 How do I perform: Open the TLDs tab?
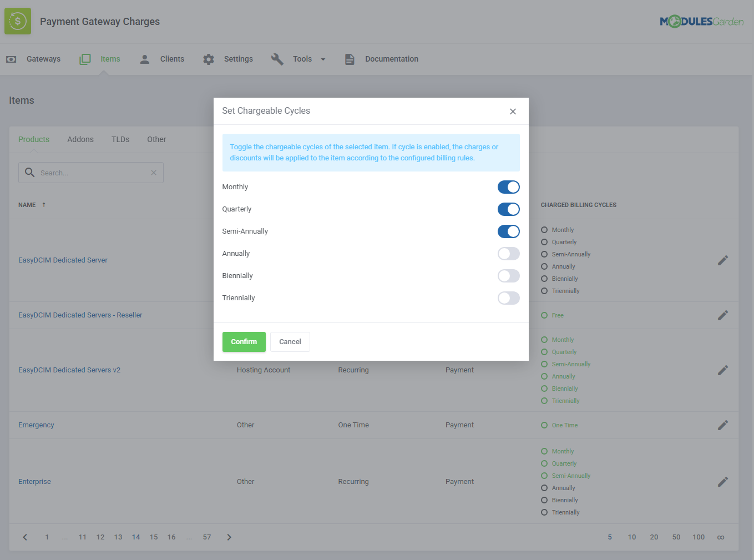(x=120, y=139)
